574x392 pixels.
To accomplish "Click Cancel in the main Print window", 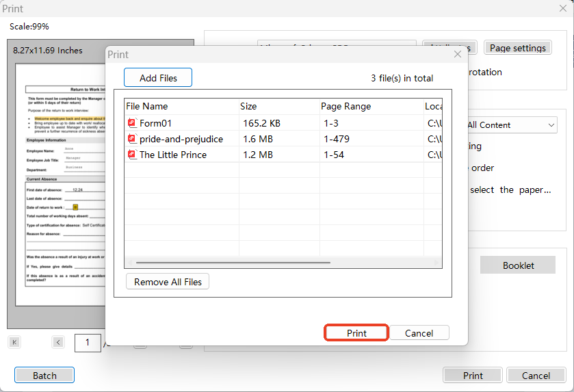I will tap(536, 375).
